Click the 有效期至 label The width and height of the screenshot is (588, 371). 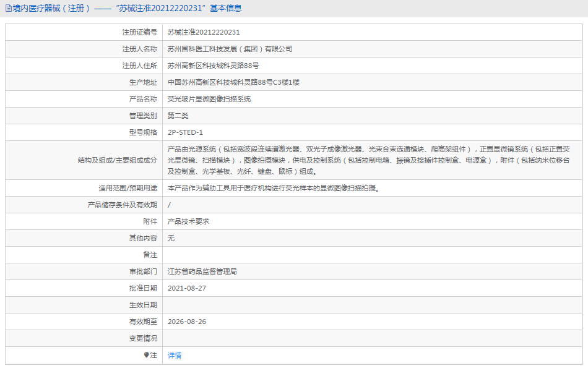(143, 322)
